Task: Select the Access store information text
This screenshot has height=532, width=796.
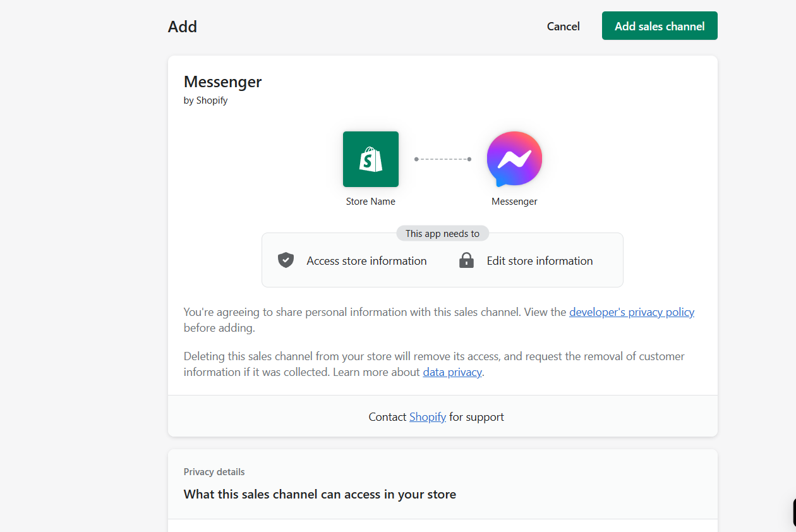Action: (366, 261)
